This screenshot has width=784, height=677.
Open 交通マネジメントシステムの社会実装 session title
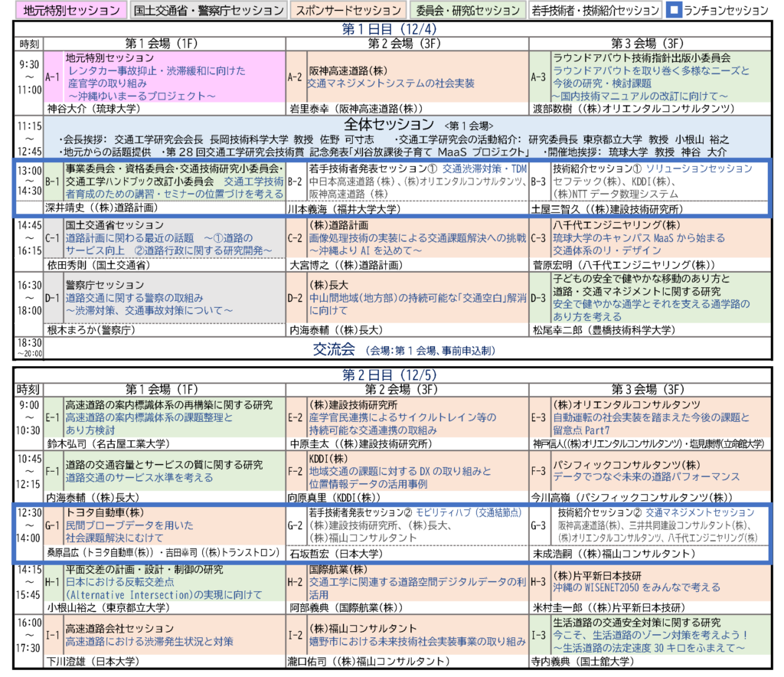pos(390,83)
